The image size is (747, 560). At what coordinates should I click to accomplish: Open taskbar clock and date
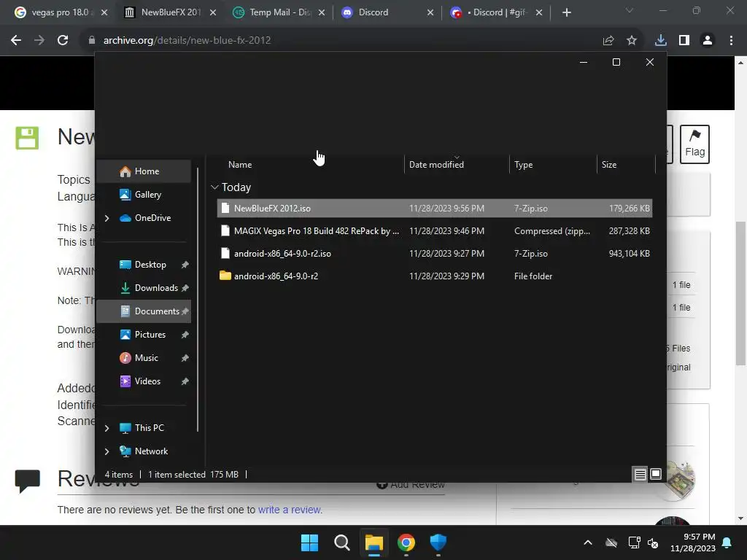click(693, 542)
